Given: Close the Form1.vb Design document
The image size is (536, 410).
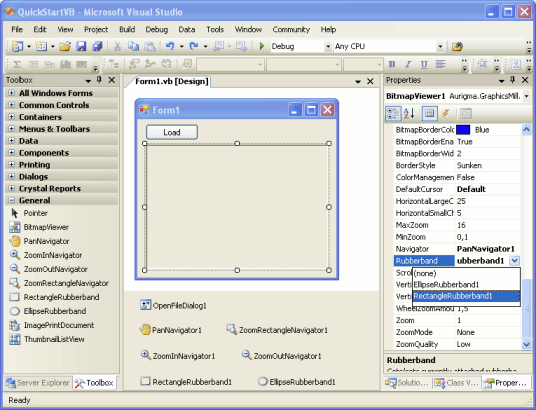Looking at the screenshot, I should [x=370, y=81].
